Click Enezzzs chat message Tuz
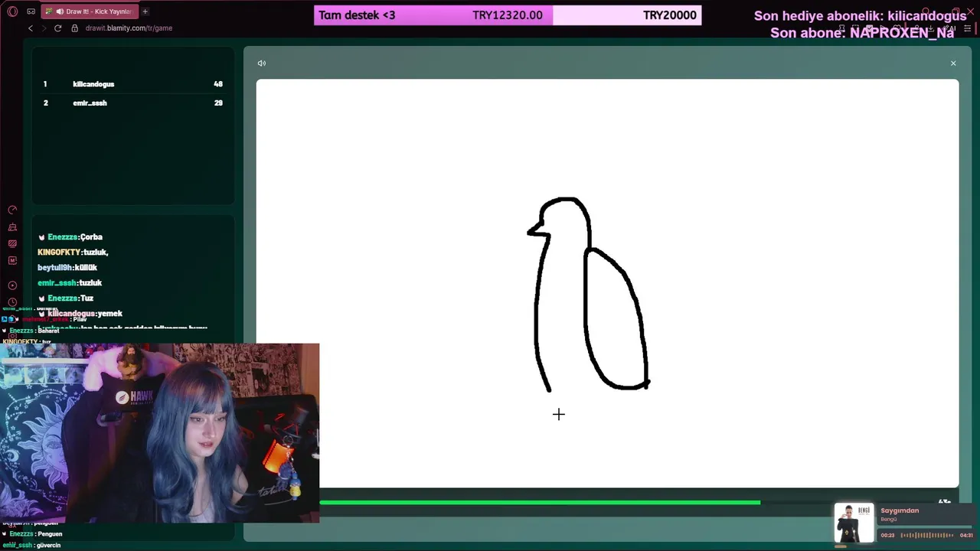Image resolution: width=980 pixels, height=551 pixels. (x=66, y=298)
